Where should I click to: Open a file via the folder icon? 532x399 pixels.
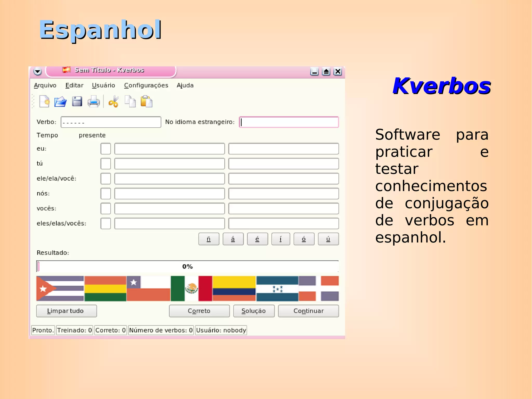pyautogui.click(x=61, y=101)
